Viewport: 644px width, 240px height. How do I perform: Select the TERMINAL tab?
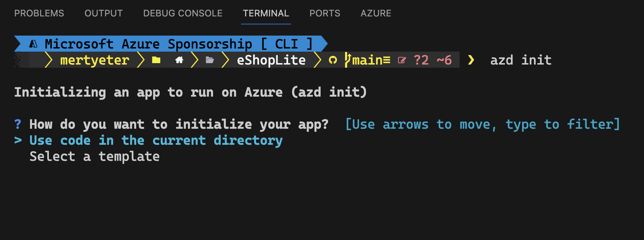click(x=266, y=13)
